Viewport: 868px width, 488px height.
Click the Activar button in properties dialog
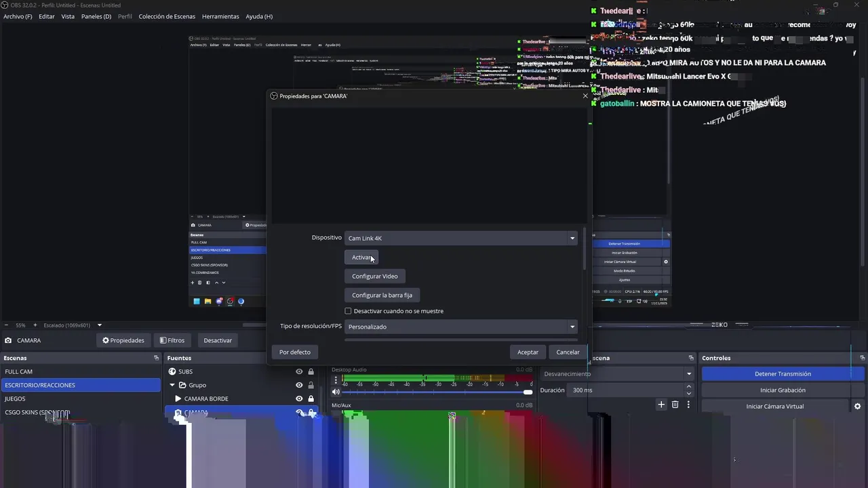pyautogui.click(x=361, y=257)
